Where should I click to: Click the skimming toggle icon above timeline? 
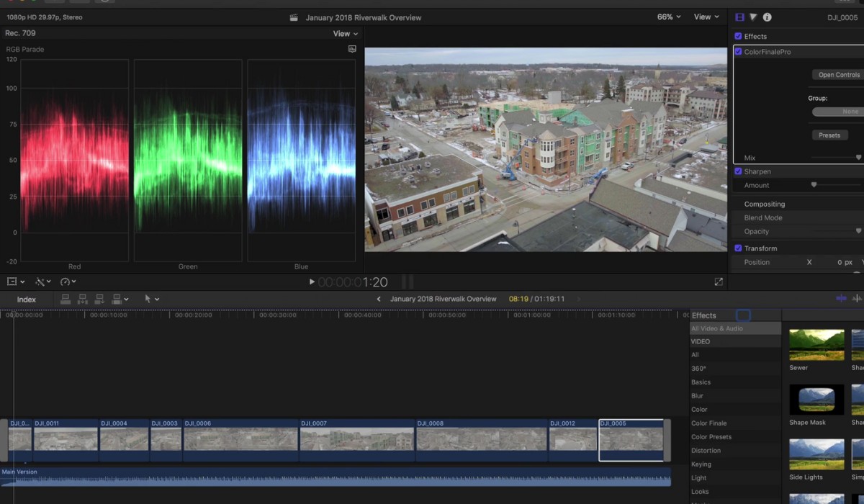(840, 299)
